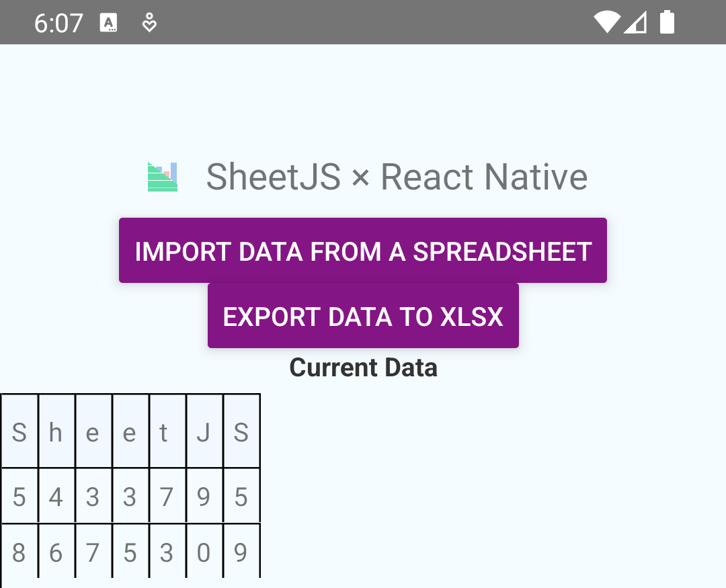Click the battery indicator icon
The width and height of the screenshot is (726, 588).
pyautogui.click(x=668, y=22)
